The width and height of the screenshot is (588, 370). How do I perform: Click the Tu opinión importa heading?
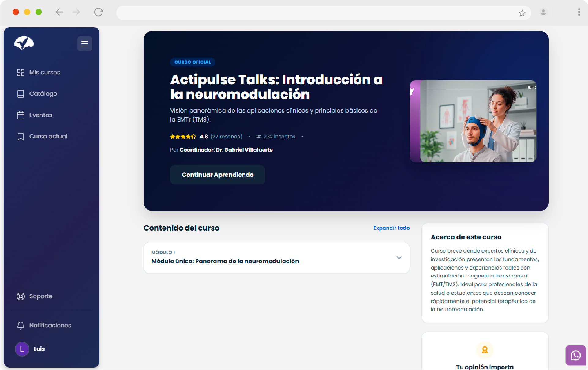485,367
